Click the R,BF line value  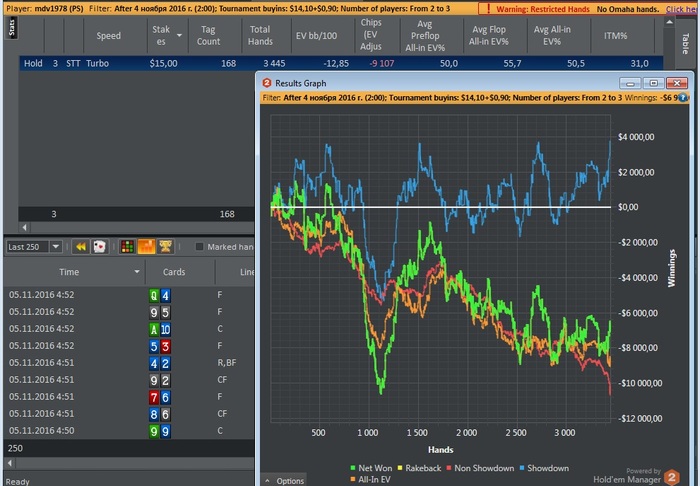pos(227,363)
